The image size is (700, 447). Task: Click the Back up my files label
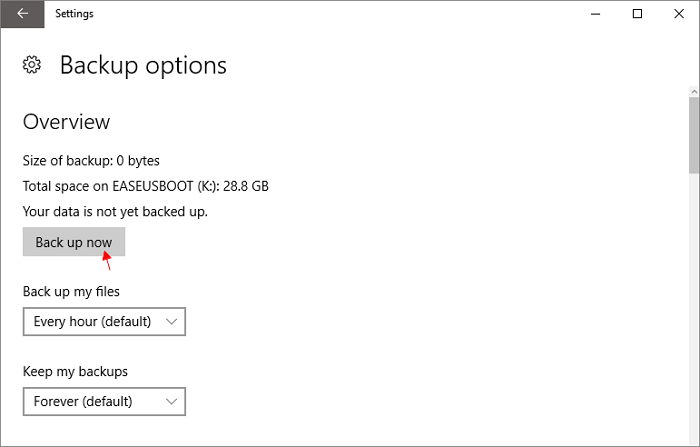(71, 292)
